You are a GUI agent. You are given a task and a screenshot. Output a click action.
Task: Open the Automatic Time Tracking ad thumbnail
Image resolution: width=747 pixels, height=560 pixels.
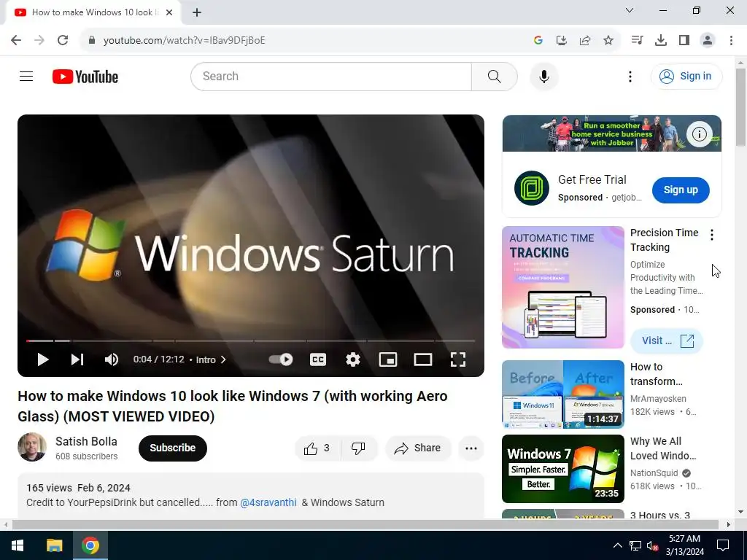pos(562,287)
